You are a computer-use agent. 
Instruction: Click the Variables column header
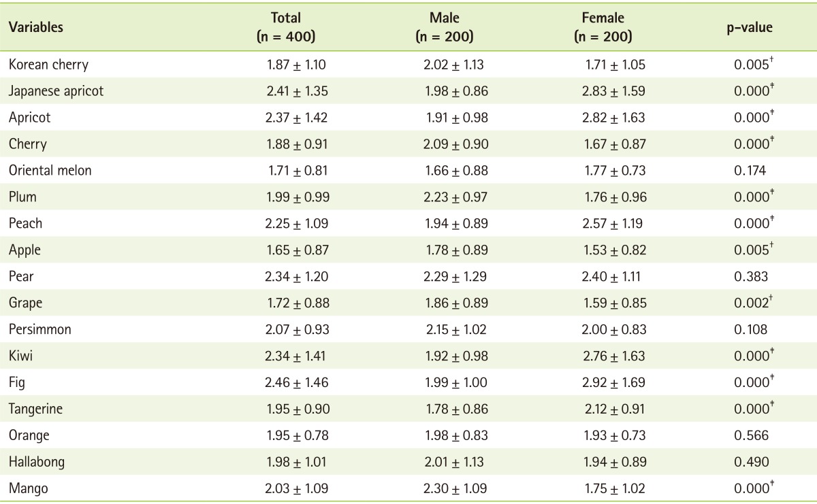coord(36,28)
